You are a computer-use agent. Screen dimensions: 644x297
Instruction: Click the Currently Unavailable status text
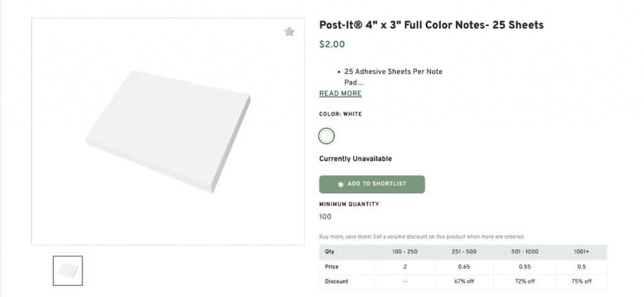pos(355,159)
